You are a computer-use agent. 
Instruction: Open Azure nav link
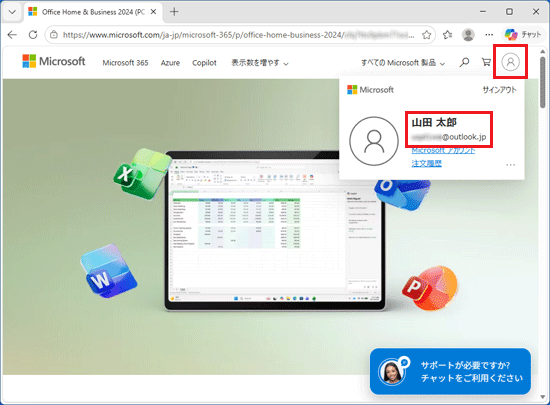coord(170,63)
